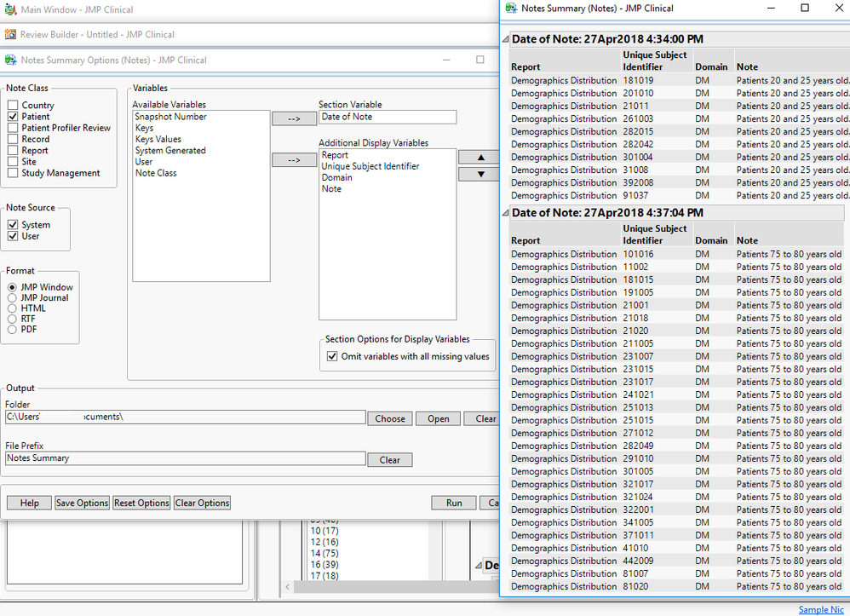Image resolution: width=850 pixels, height=616 pixels.
Task: Select the PDF format option
Action: click(12, 330)
